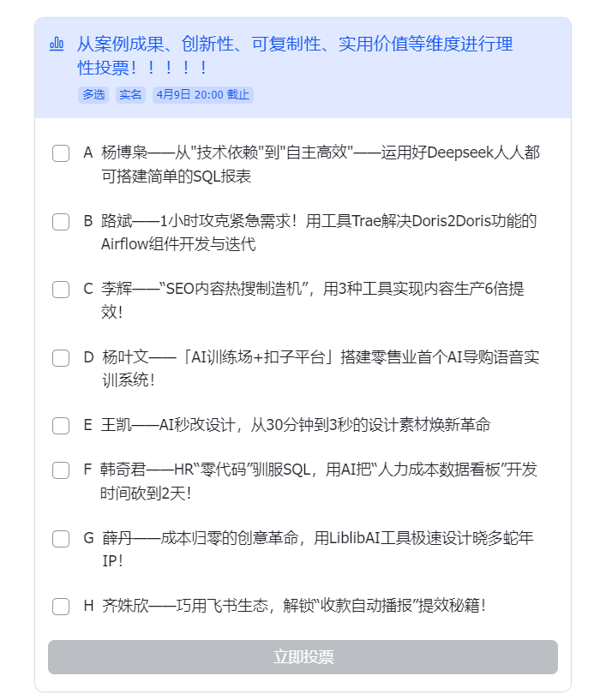This screenshot has height=700, width=606.
Task: Click option A text about Deepseek SQL报表
Action: [321, 165]
